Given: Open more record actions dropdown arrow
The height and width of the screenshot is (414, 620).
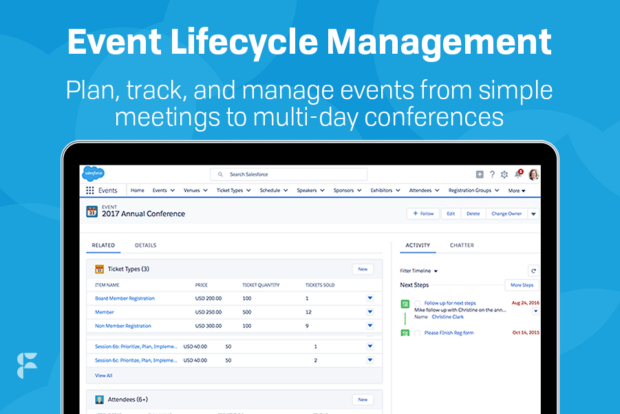Looking at the screenshot, I should point(533,214).
